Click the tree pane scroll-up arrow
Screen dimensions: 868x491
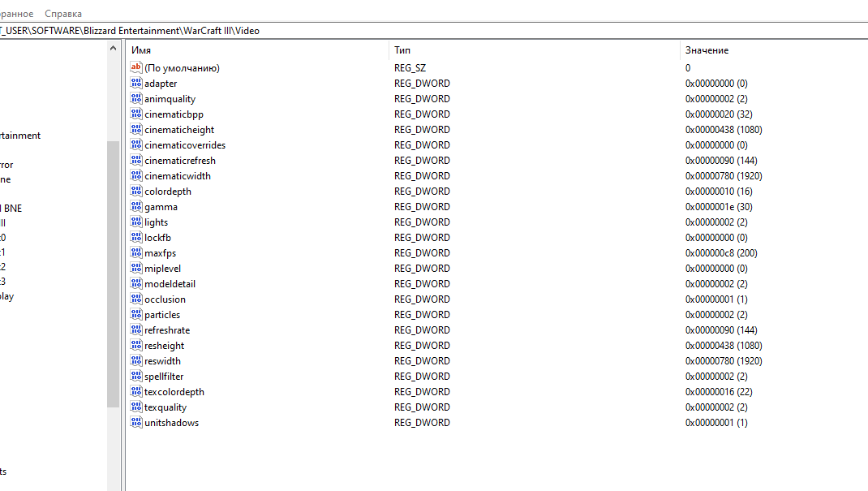coord(113,48)
